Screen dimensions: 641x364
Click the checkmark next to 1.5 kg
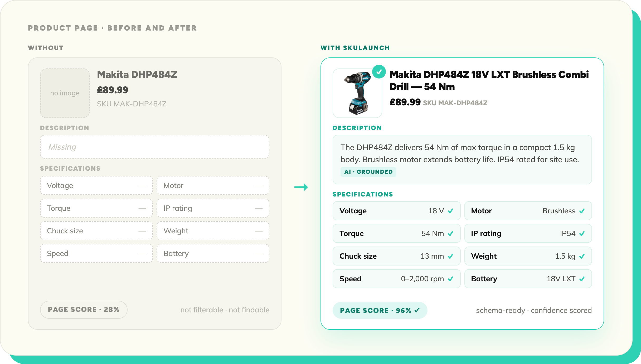click(582, 256)
